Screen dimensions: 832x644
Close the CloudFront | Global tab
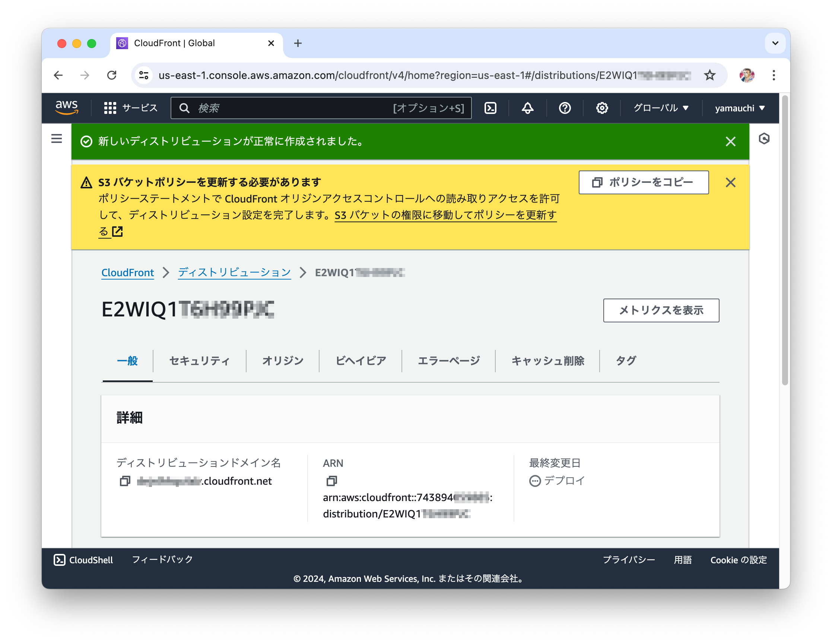point(271,43)
